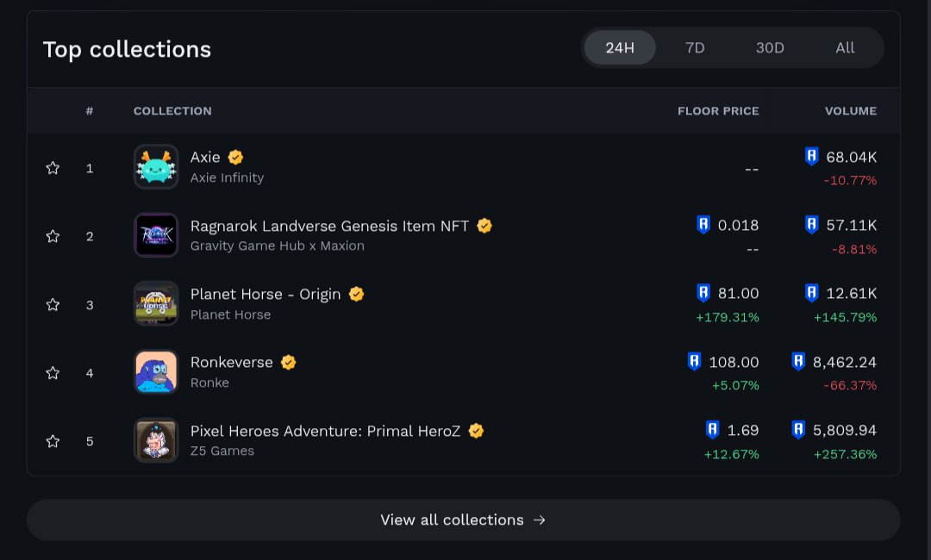Click the 108.00 floor price value
The height and width of the screenshot is (560, 931).
[734, 362]
